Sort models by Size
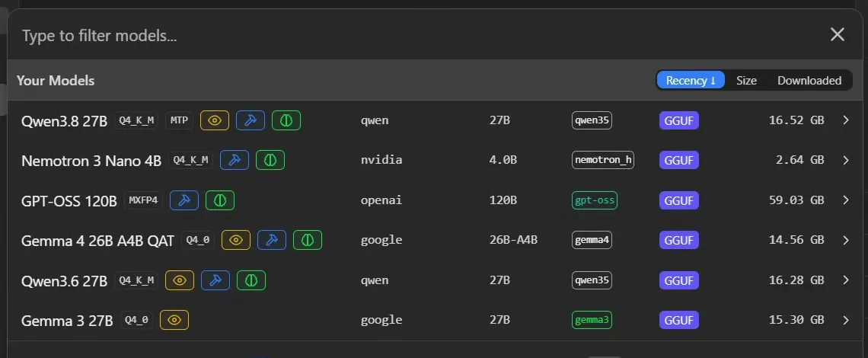Image resolution: width=868 pixels, height=358 pixels. [x=746, y=80]
